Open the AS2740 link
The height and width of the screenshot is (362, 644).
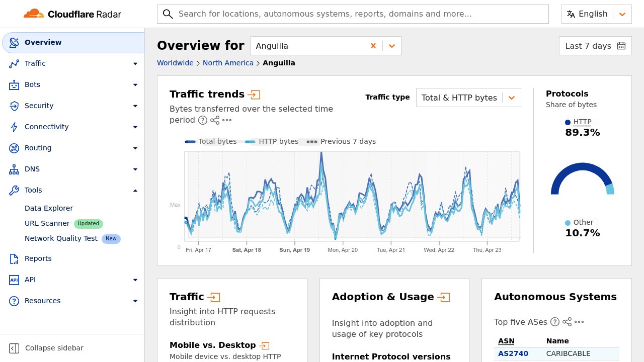[x=513, y=353]
